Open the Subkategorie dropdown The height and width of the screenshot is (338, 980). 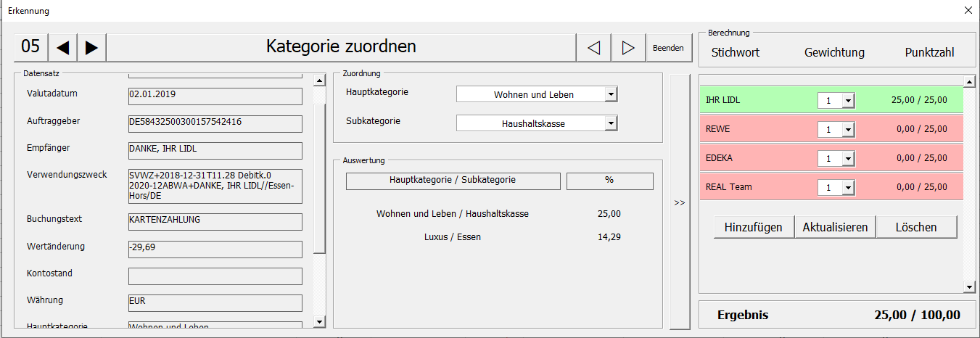coord(611,123)
